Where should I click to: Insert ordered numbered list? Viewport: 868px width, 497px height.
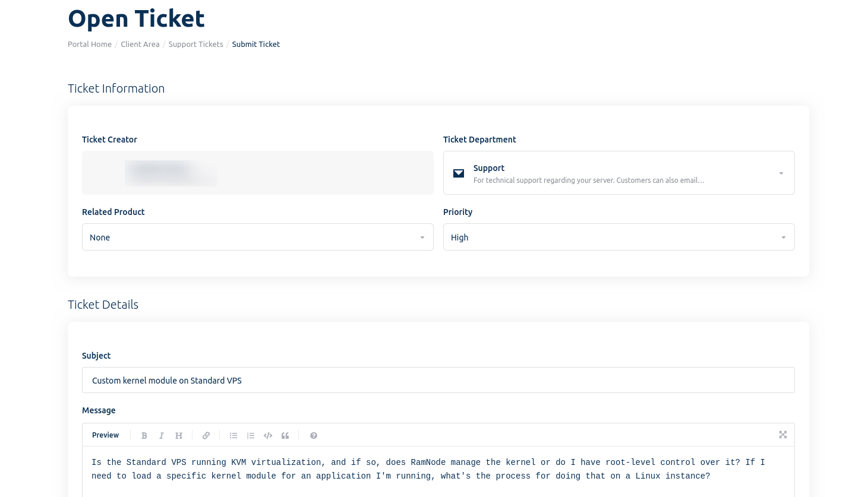pyautogui.click(x=251, y=435)
